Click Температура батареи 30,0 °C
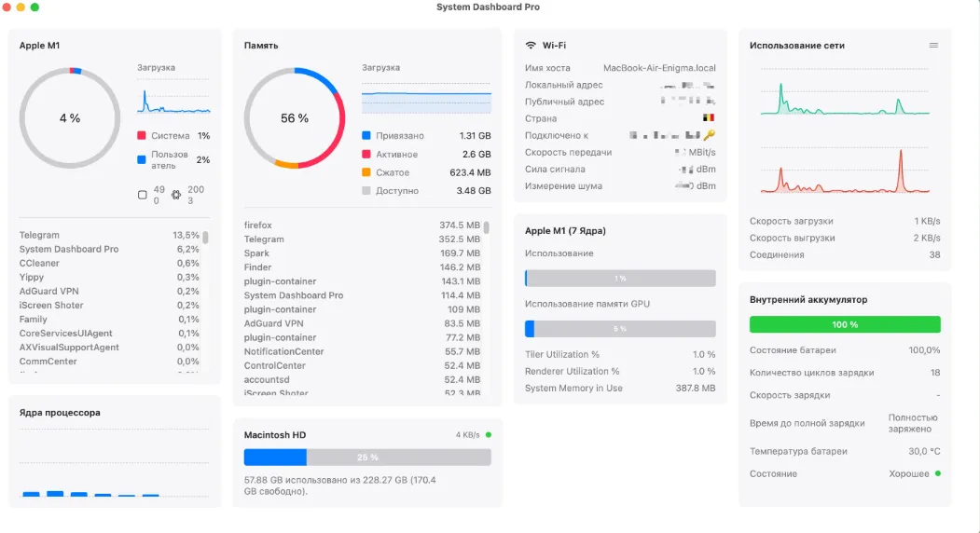Viewport: 980px width, 533px height. click(x=924, y=451)
